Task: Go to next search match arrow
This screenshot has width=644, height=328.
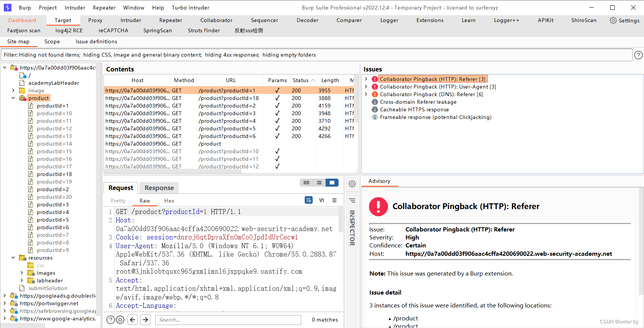Action: [145, 320]
